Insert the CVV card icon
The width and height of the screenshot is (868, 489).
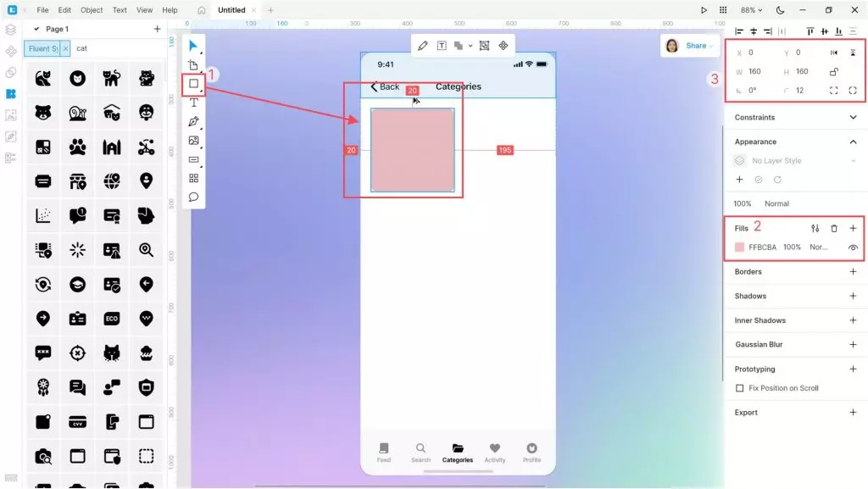tap(77, 422)
